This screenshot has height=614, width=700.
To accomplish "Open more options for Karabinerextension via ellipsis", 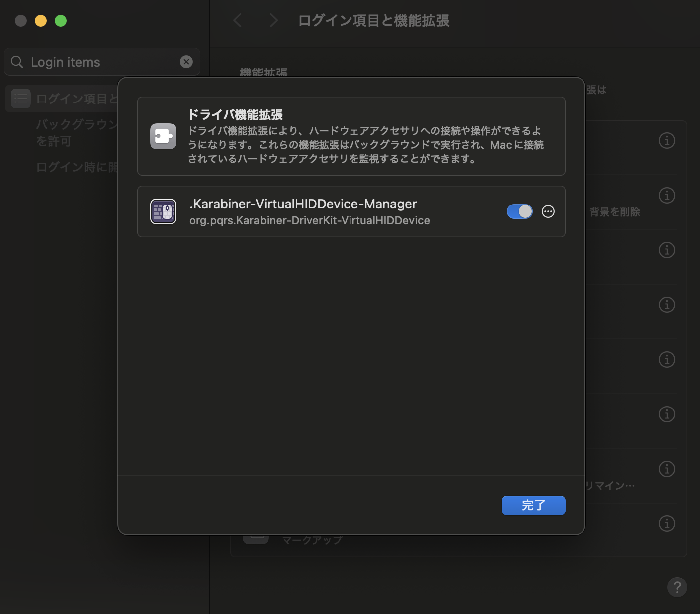I will point(548,211).
